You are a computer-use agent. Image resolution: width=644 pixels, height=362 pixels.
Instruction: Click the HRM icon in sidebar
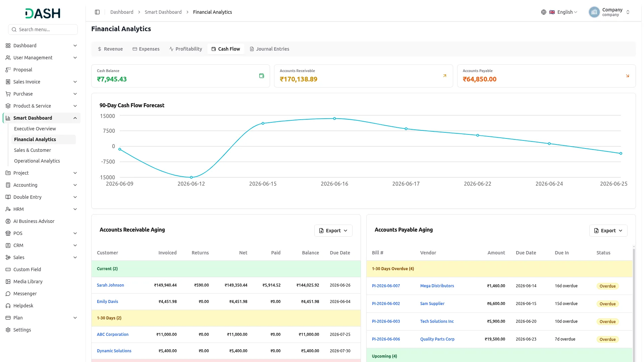click(x=8, y=209)
